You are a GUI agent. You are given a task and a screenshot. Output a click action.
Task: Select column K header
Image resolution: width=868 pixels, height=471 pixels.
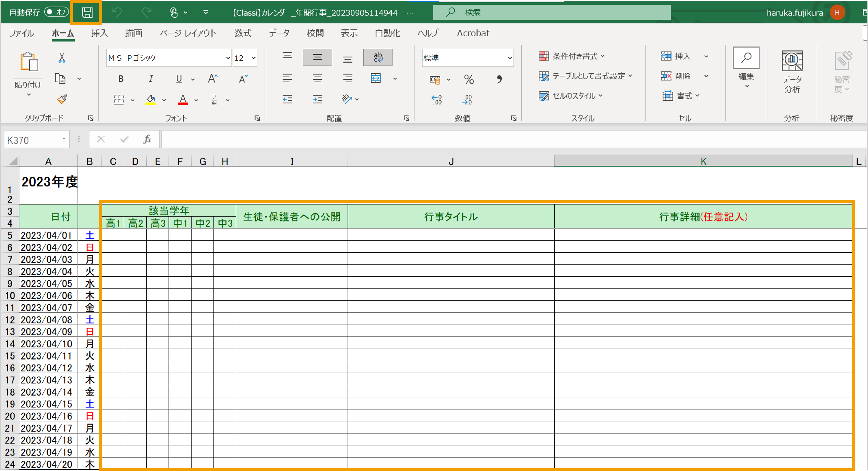coord(703,161)
